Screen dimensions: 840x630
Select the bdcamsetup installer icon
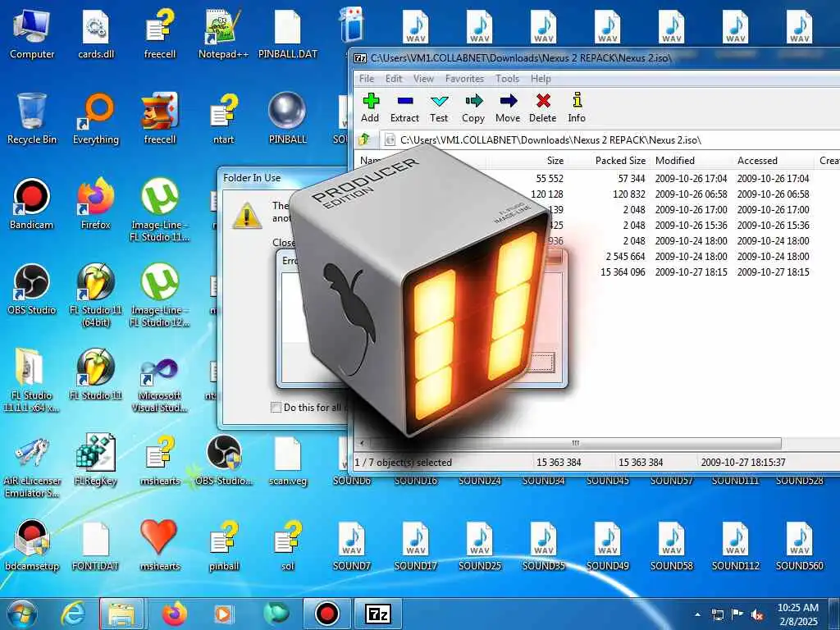(32, 545)
